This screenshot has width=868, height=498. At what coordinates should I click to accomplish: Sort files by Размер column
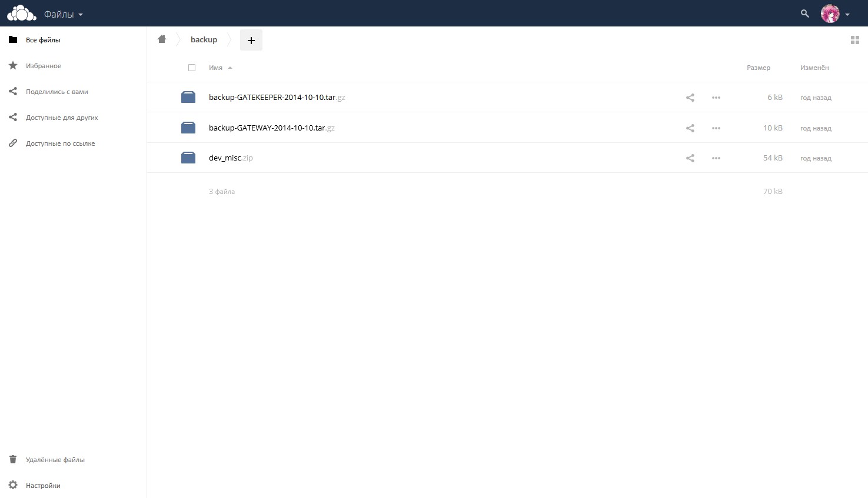click(759, 68)
